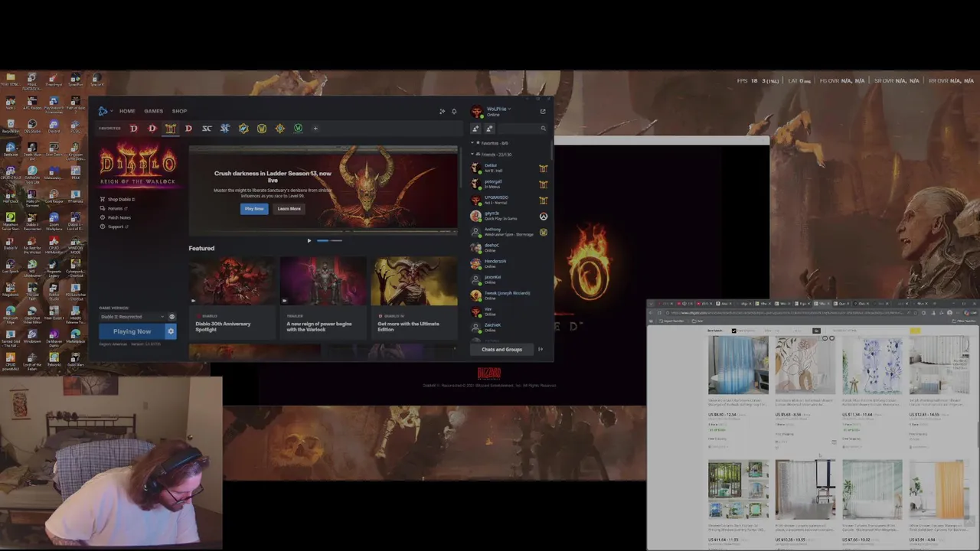Viewport: 980px width, 551px height.
Task: Collapse social panel arrow beside Chats and Groups
Action: point(541,350)
